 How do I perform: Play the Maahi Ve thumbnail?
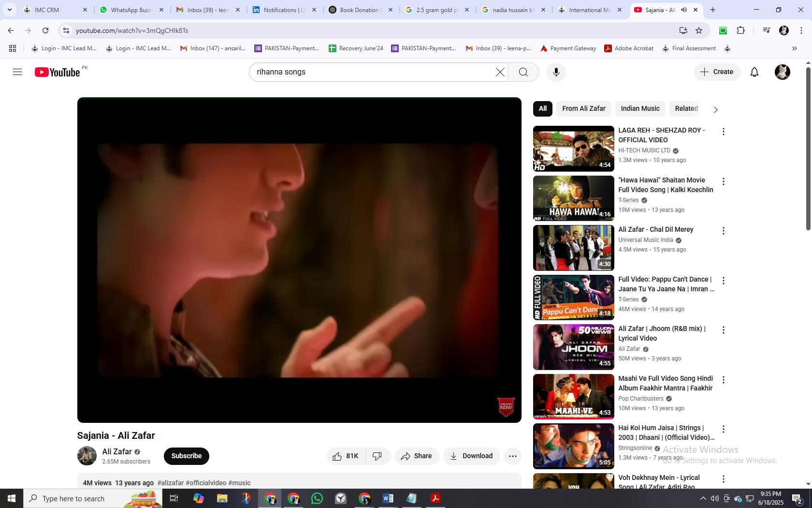pyautogui.click(x=574, y=397)
